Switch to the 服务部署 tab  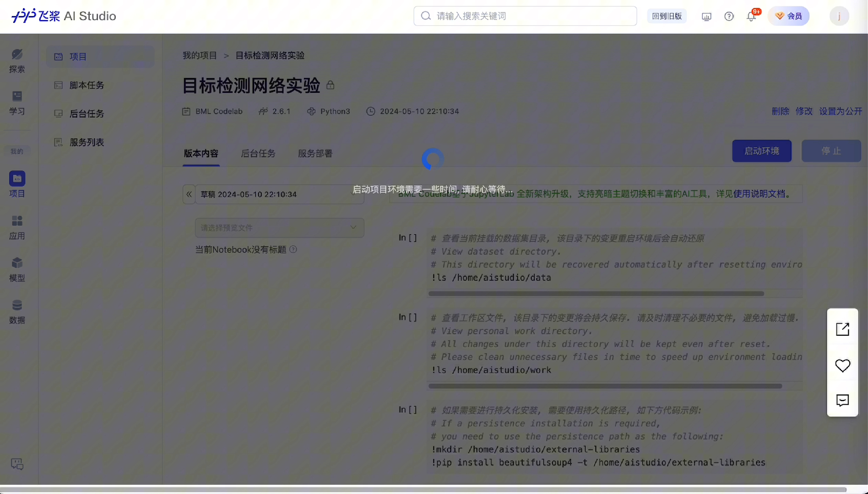(x=315, y=153)
